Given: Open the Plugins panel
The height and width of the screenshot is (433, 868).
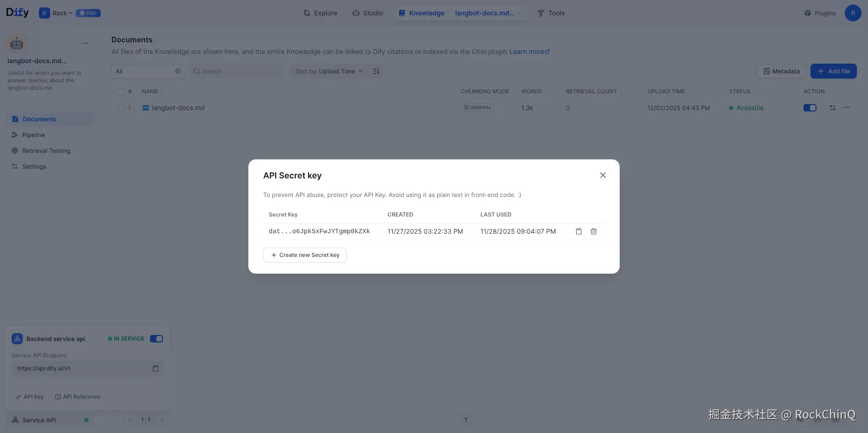Looking at the screenshot, I should (x=820, y=13).
